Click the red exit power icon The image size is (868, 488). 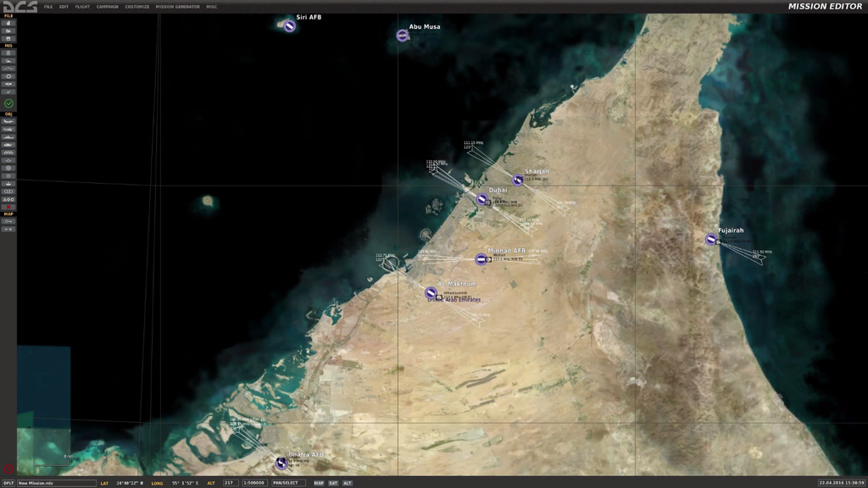point(8,469)
